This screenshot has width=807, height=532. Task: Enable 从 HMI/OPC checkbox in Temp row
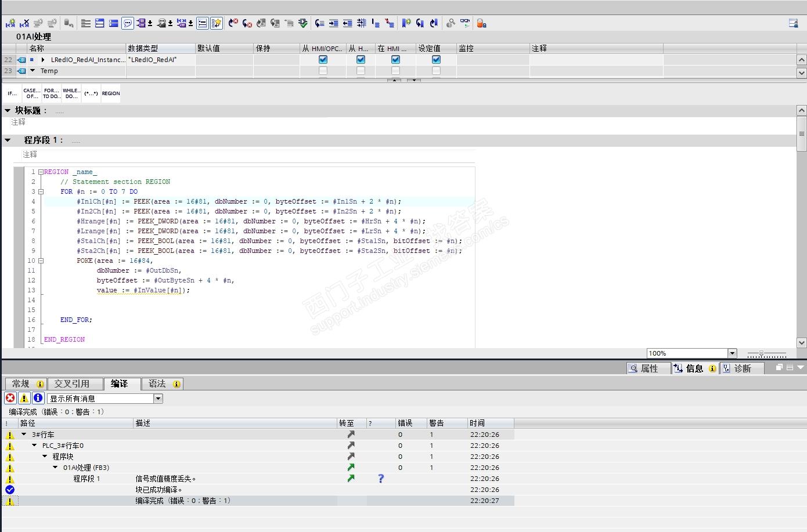point(323,71)
